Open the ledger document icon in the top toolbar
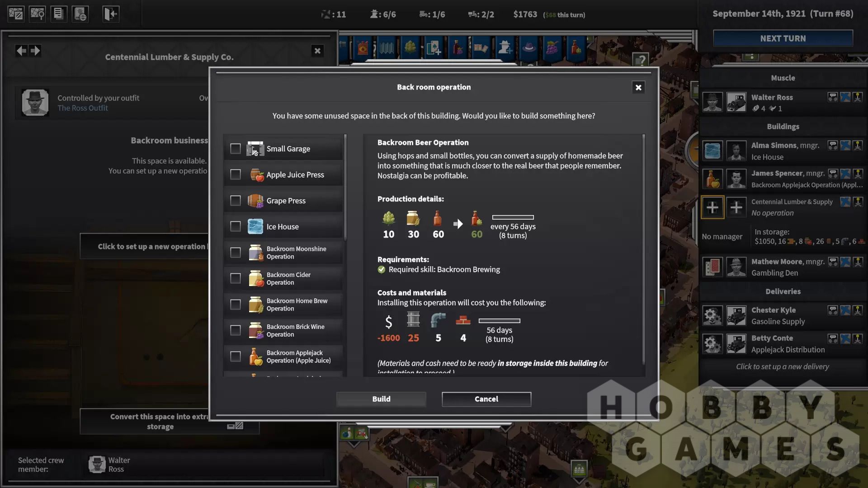This screenshot has height=488, width=868. pos(58,14)
